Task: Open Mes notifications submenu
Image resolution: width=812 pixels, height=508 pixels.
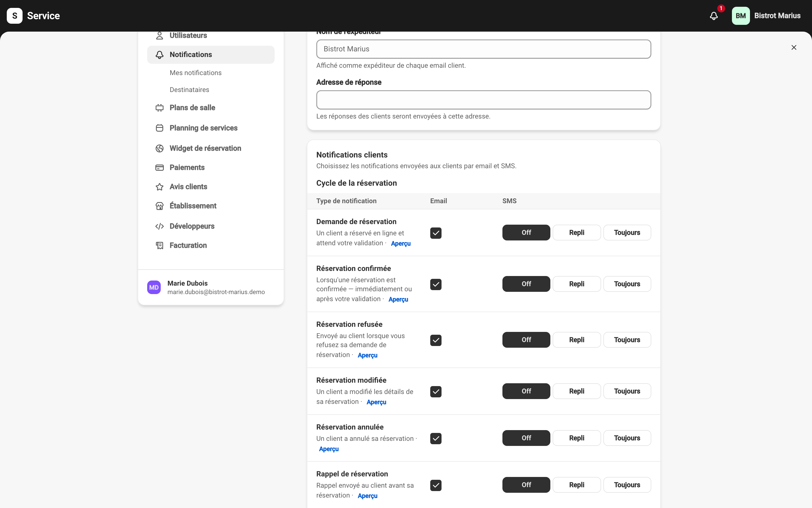Action: tap(195, 73)
